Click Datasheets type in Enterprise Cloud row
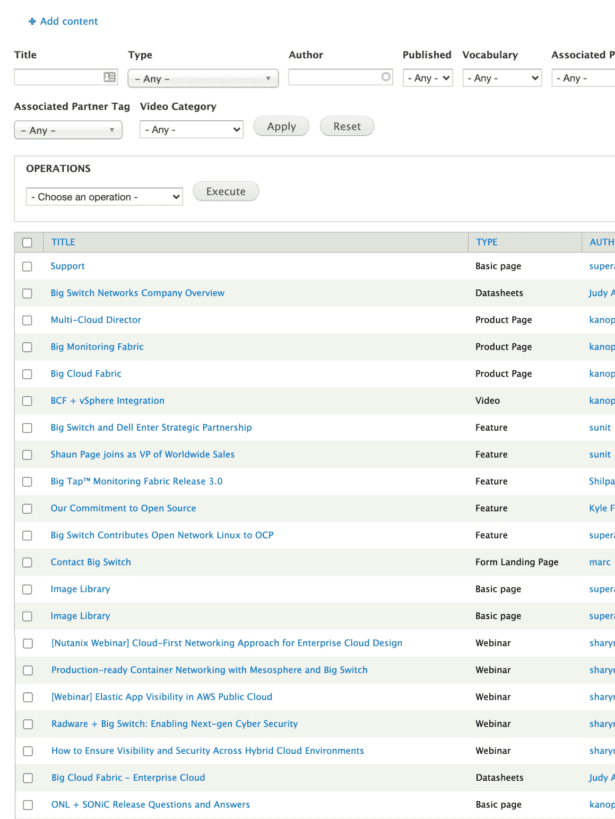The height and width of the screenshot is (819, 615). [499, 777]
